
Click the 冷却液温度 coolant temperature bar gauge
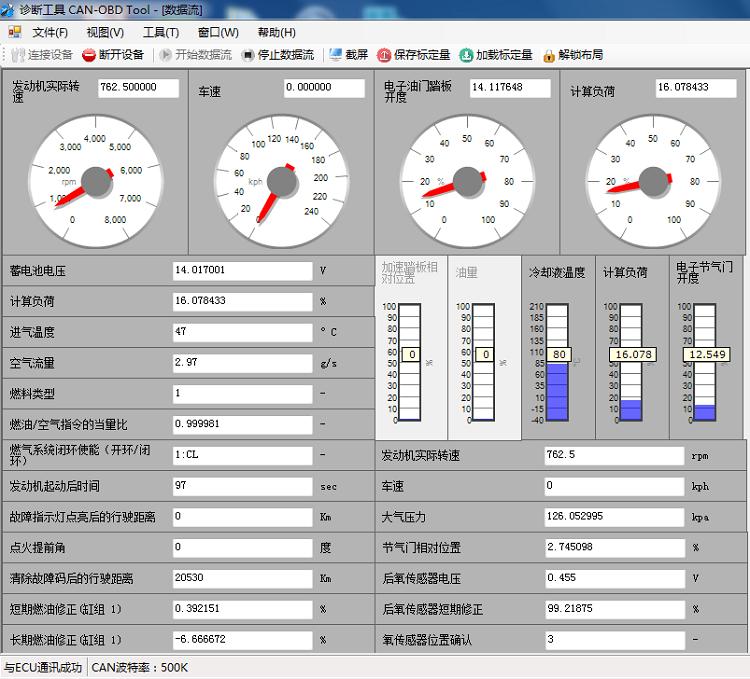pos(558,362)
